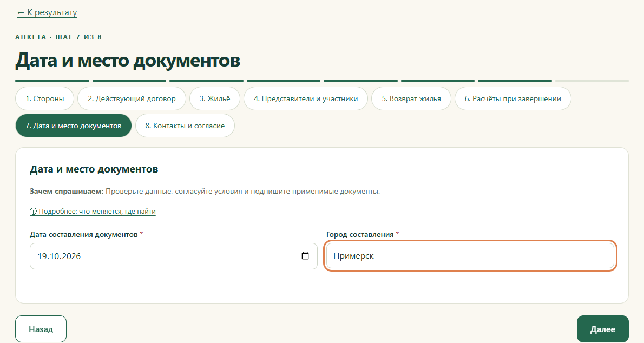
Task: Click the «Назад» button
Action: pyautogui.click(x=41, y=329)
